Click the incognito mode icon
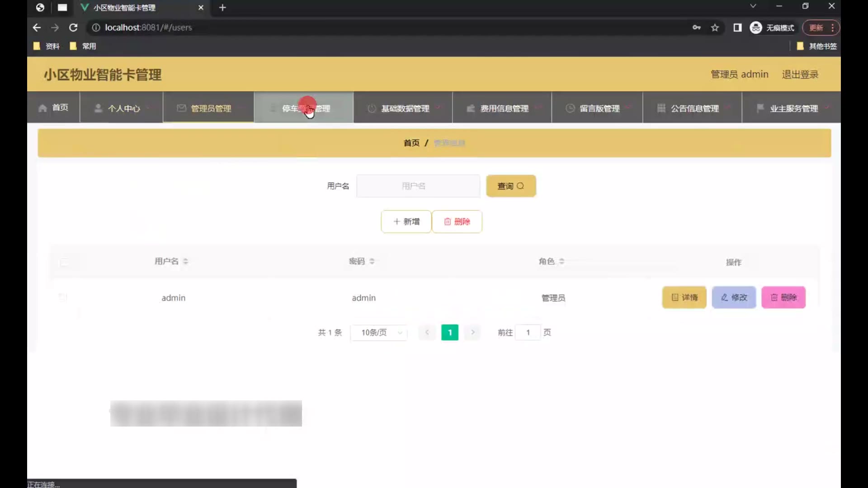 pyautogui.click(x=756, y=28)
